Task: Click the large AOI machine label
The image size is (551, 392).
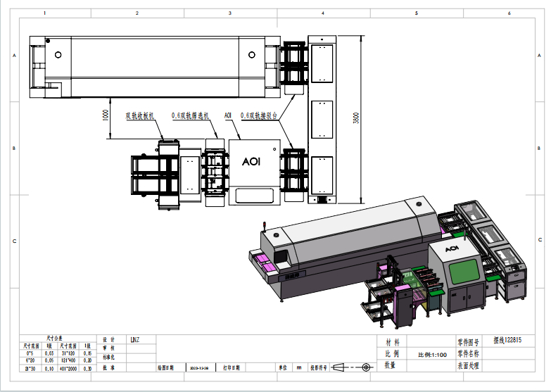Action: point(251,161)
